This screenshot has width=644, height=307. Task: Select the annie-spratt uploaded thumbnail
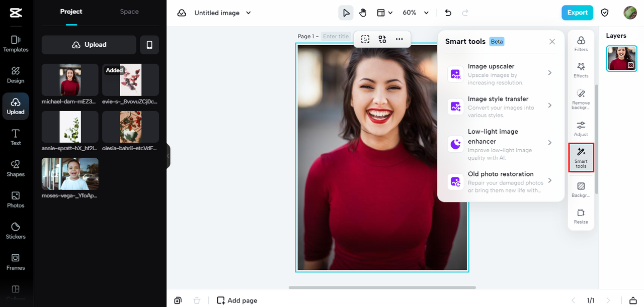click(70, 127)
